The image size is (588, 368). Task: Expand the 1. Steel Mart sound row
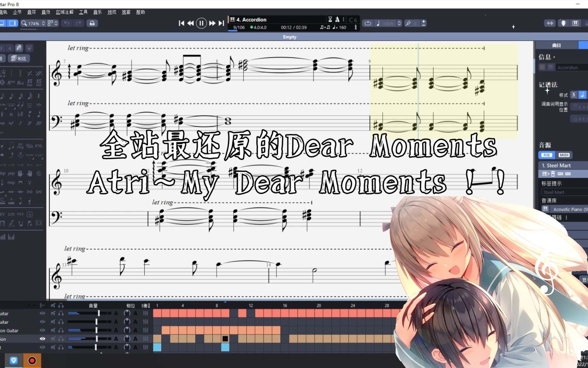pos(563,166)
